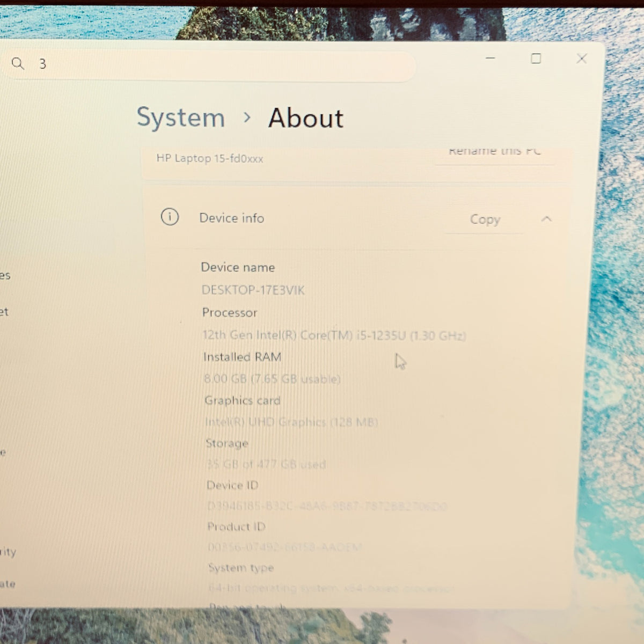The width and height of the screenshot is (644, 644).
Task: Copy the device info
Action: click(x=485, y=219)
